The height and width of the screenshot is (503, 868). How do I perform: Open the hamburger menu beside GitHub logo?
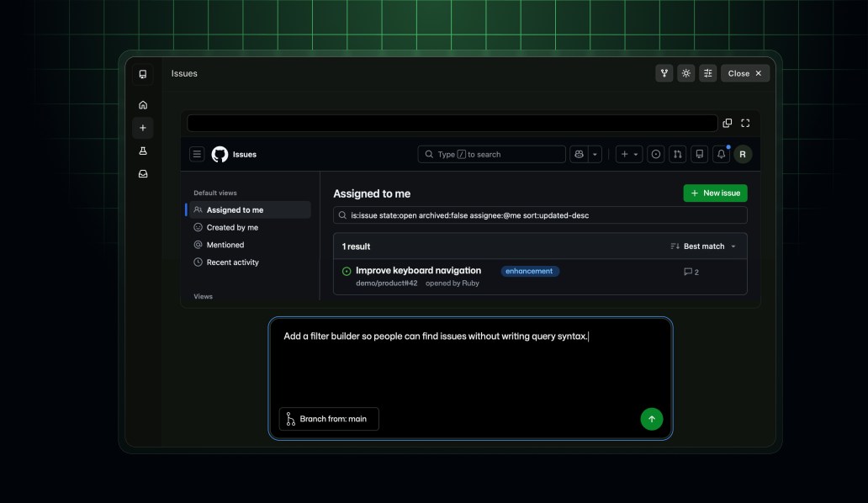[197, 154]
